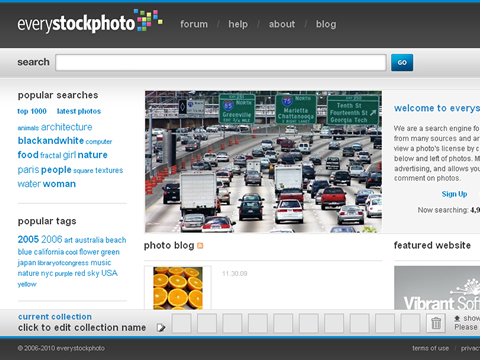Click the Sign Up link

[454, 194]
